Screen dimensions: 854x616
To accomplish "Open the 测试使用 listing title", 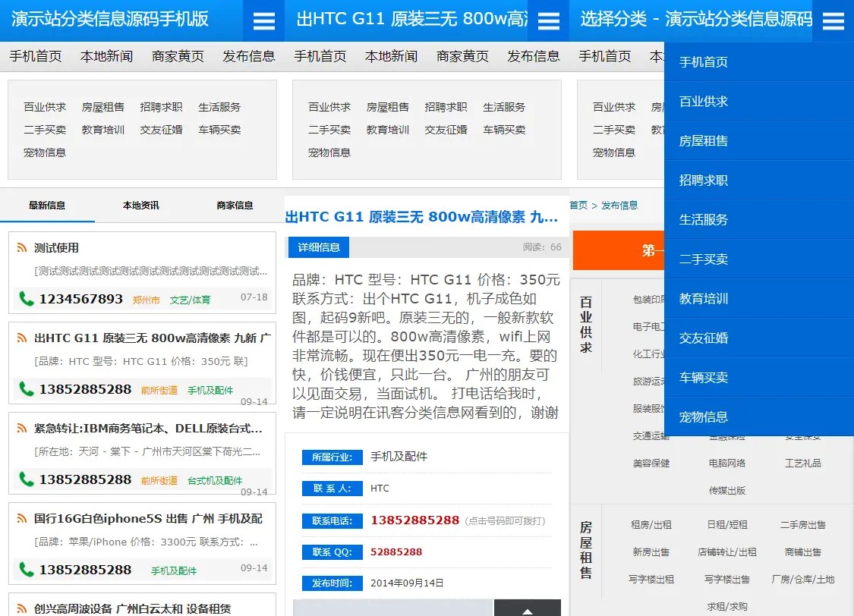I will [57, 248].
